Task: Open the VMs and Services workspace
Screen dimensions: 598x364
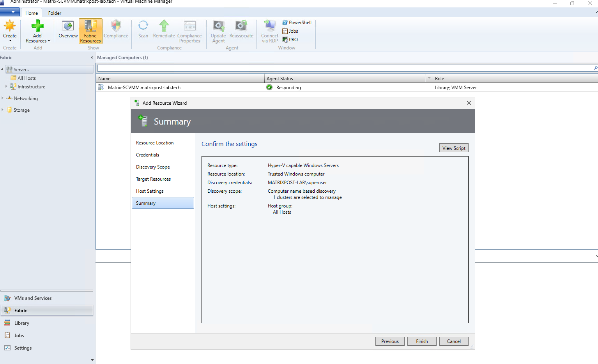Action: 47,298
